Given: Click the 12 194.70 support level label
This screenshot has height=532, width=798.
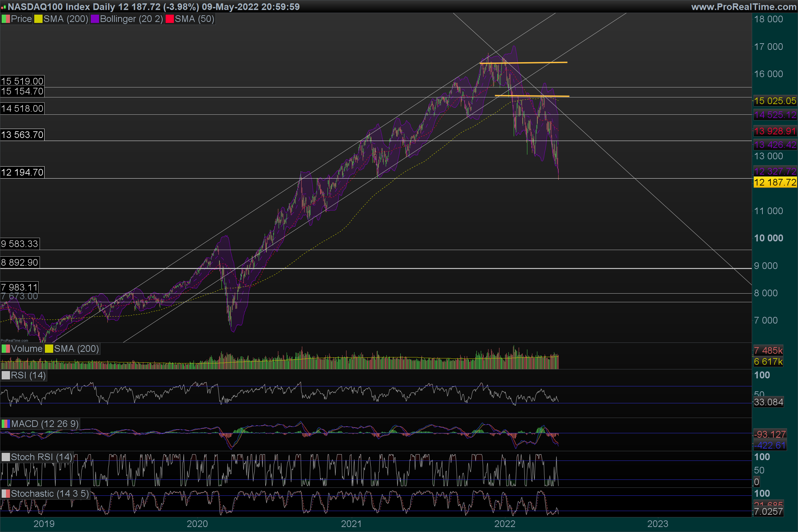Looking at the screenshot, I should [22, 172].
